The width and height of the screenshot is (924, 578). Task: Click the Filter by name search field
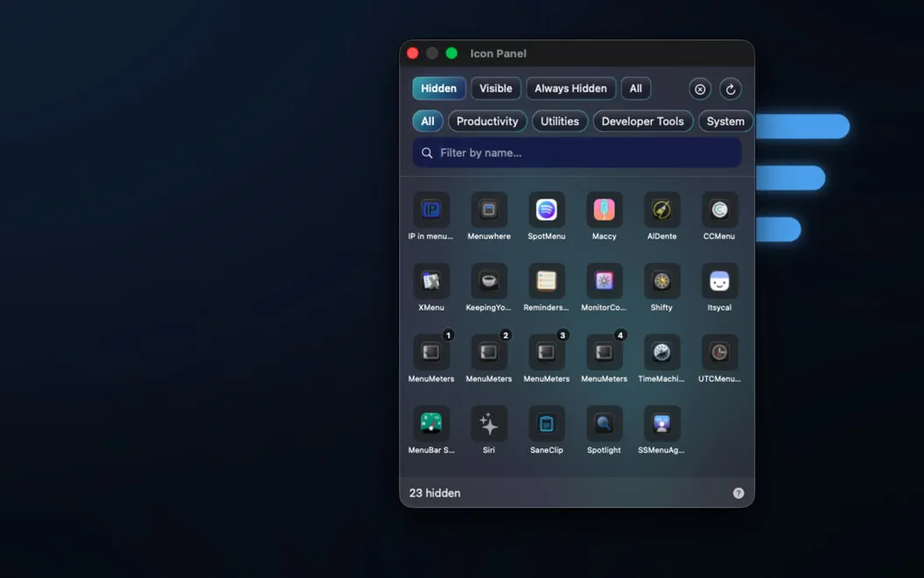pyautogui.click(x=577, y=152)
